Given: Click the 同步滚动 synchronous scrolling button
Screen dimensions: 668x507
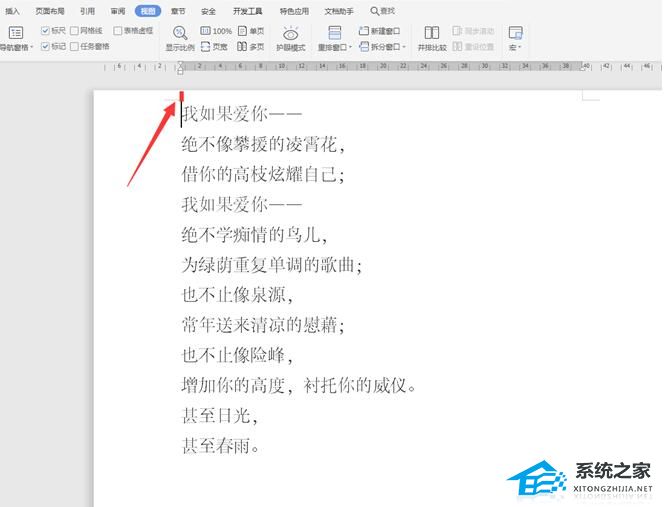Looking at the screenshot, I should click(473, 31).
